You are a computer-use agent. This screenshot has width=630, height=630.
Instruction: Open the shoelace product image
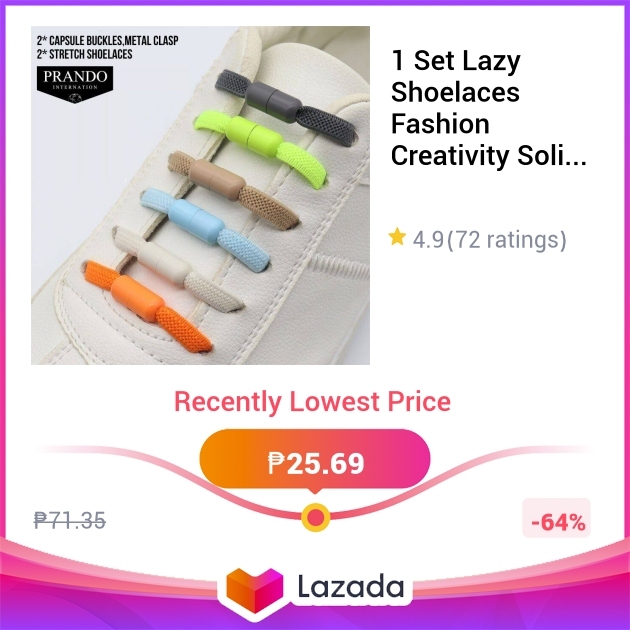200,195
